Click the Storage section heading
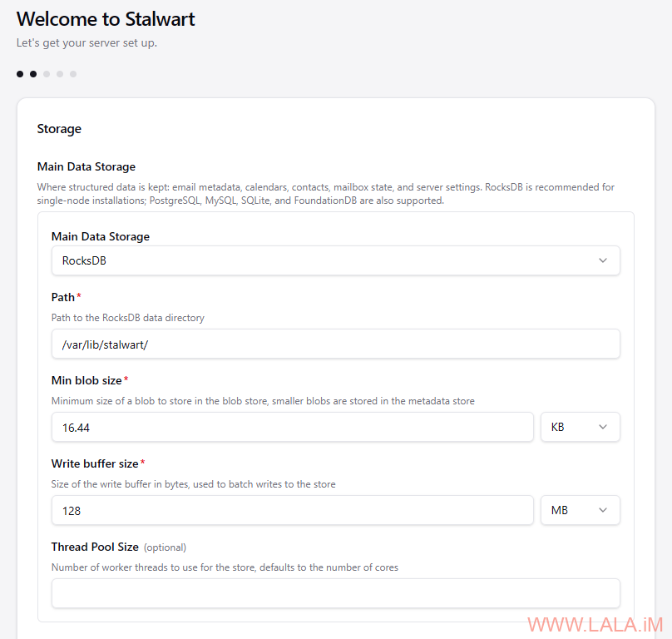672x639 pixels. pyautogui.click(x=59, y=129)
